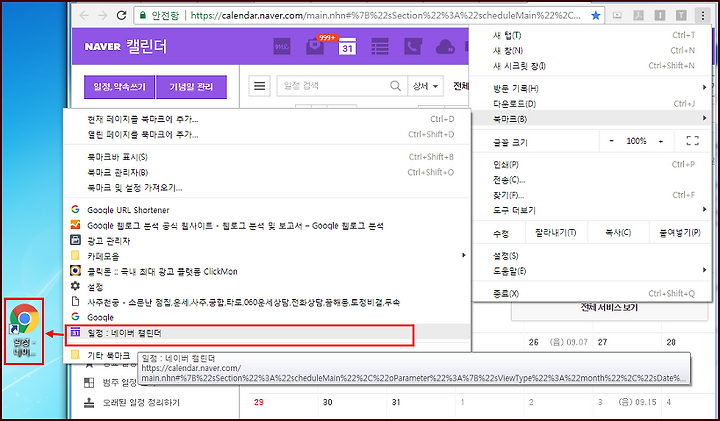Open the memo list icon in header
Image resolution: width=720 pixels, height=421 pixels.
[380, 46]
